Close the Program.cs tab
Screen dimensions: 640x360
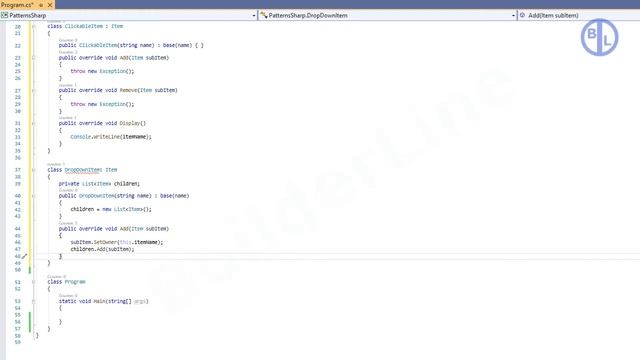click(x=50, y=5)
